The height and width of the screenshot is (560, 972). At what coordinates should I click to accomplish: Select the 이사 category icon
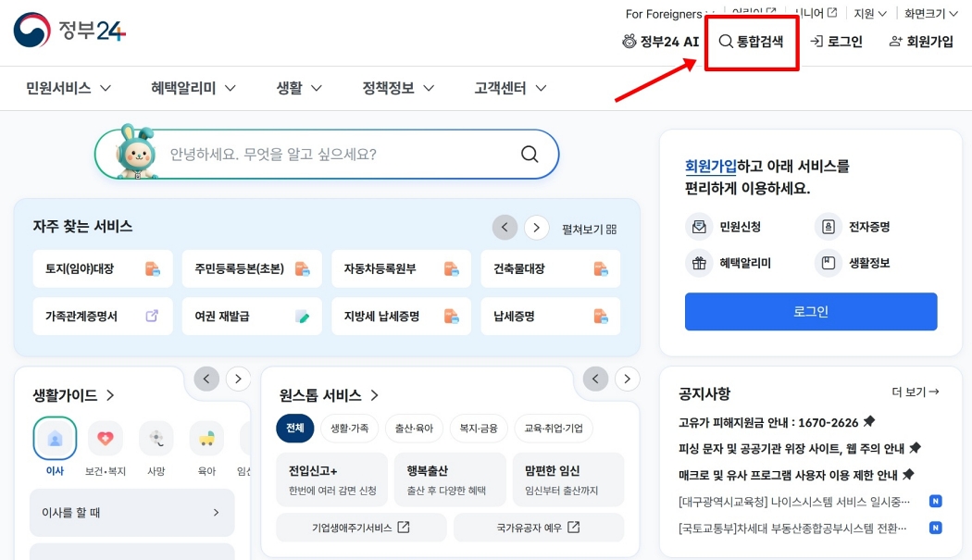(56, 439)
